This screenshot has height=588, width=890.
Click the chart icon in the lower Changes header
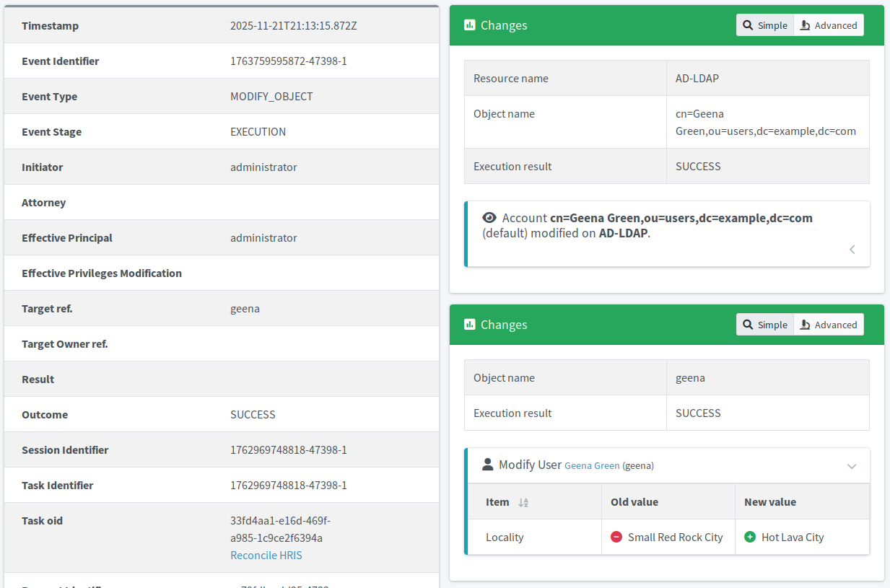pos(470,324)
